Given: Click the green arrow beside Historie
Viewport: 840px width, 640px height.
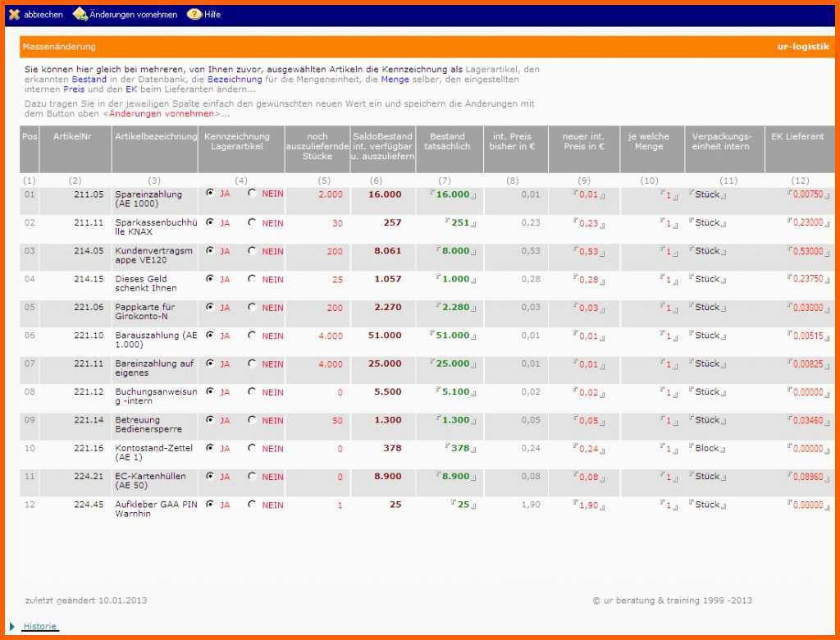Looking at the screenshot, I should click(x=11, y=626).
